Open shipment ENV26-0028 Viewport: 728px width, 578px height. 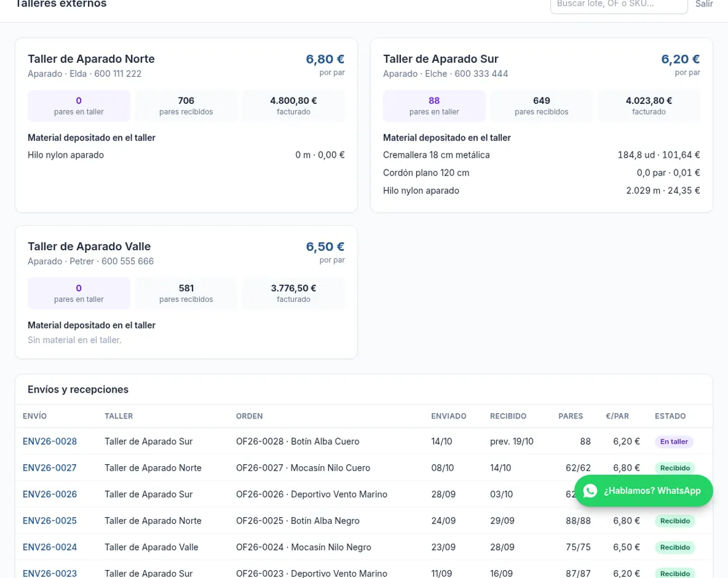click(x=50, y=442)
